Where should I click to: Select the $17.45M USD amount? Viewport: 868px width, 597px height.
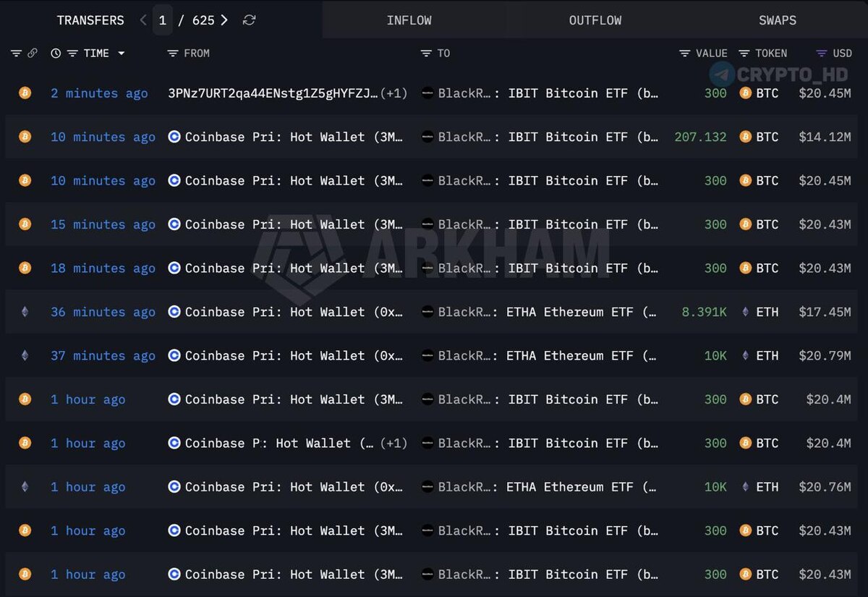point(825,312)
